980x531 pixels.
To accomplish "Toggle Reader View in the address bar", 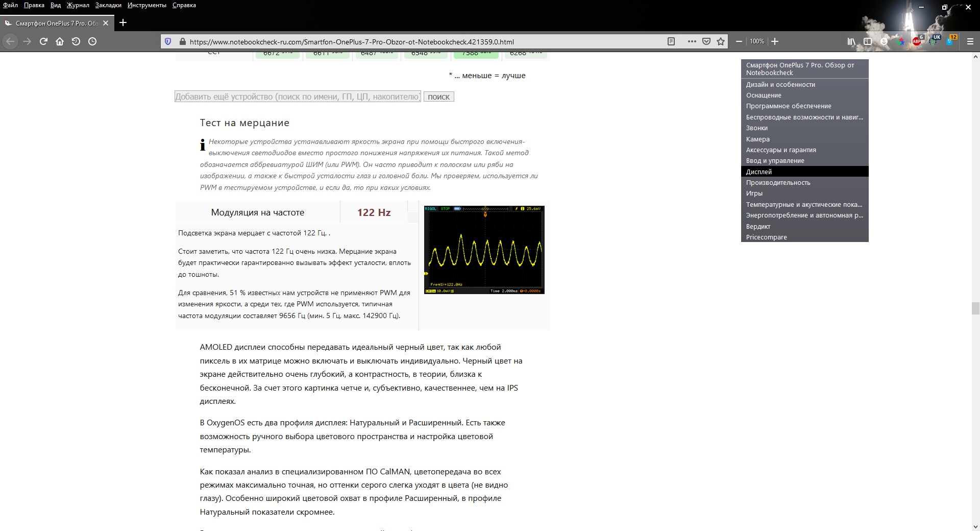I will (x=671, y=41).
